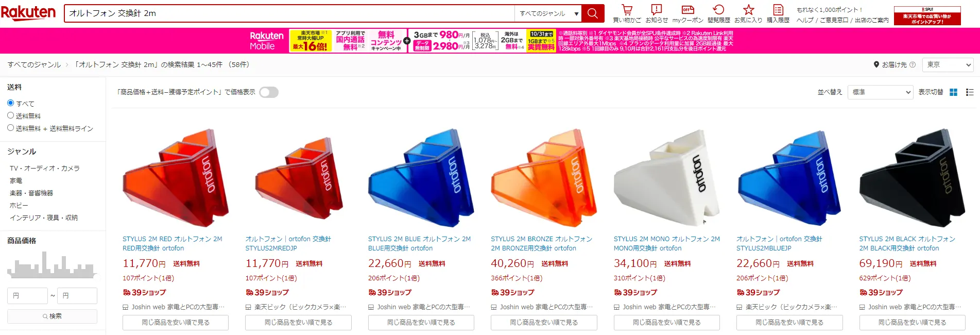
Task: Select TV・オーディオ・カメラ genre in sidebar
Action: pyautogui.click(x=45, y=169)
